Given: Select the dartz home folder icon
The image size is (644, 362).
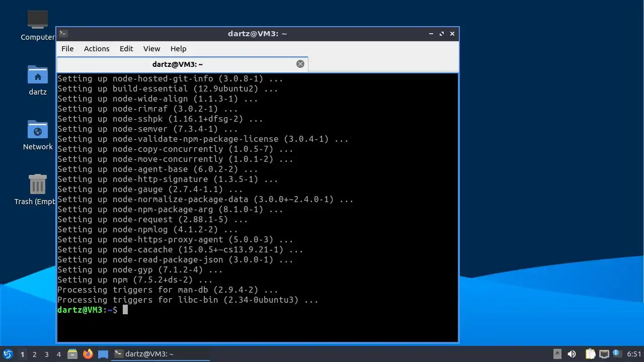Looking at the screenshot, I should pos(38,80).
